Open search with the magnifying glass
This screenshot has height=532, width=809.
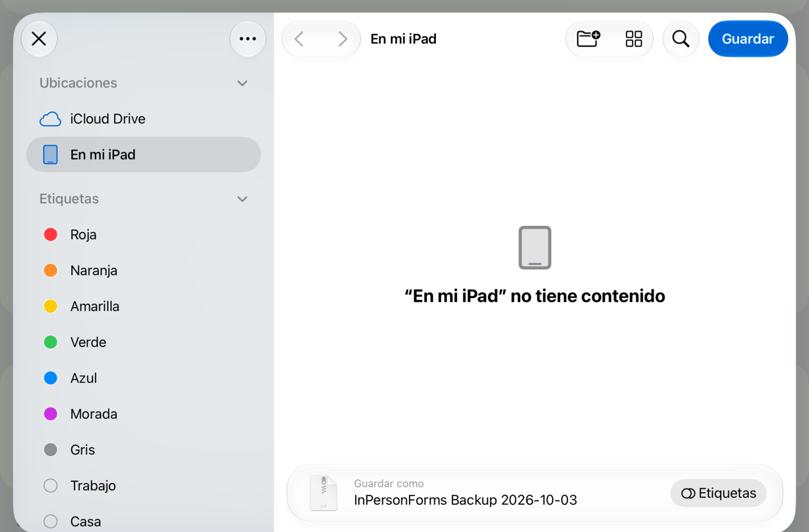(681, 39)
